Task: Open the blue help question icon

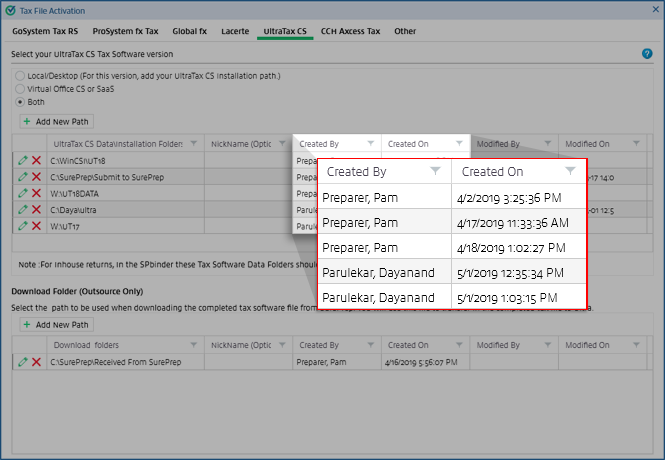Action: [647, 54]
